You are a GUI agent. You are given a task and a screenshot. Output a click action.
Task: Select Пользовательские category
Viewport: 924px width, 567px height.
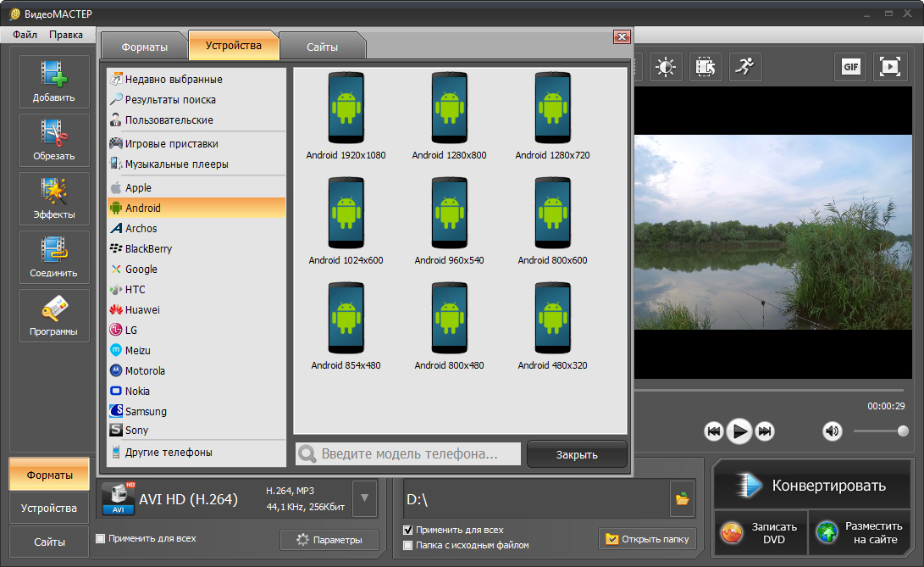196,120
